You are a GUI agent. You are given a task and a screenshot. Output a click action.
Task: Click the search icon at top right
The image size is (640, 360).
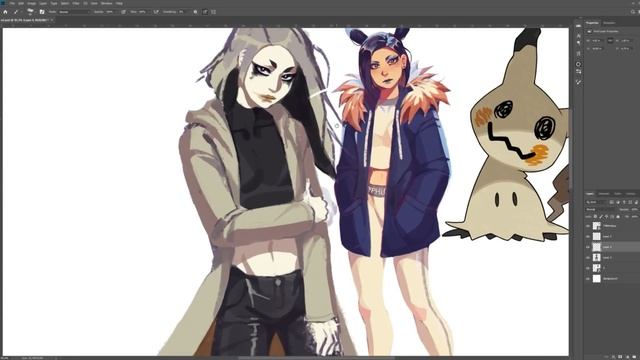point(633,12)
